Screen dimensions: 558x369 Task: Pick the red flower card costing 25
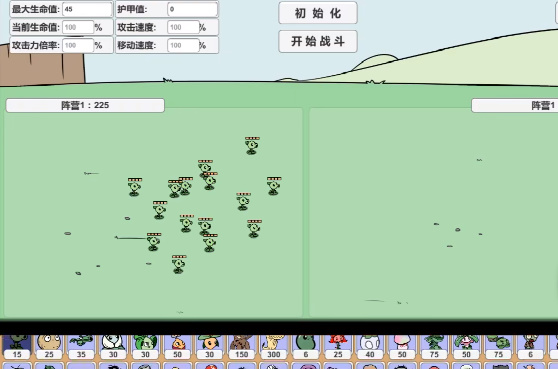(x=338, y=347)
